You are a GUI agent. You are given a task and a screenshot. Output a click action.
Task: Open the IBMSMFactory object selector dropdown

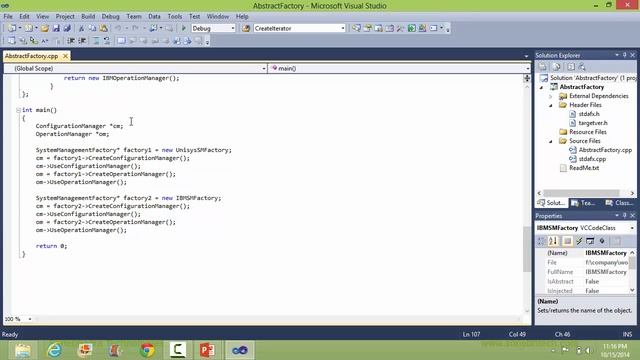pyautogui.click(x=632, y=228)
